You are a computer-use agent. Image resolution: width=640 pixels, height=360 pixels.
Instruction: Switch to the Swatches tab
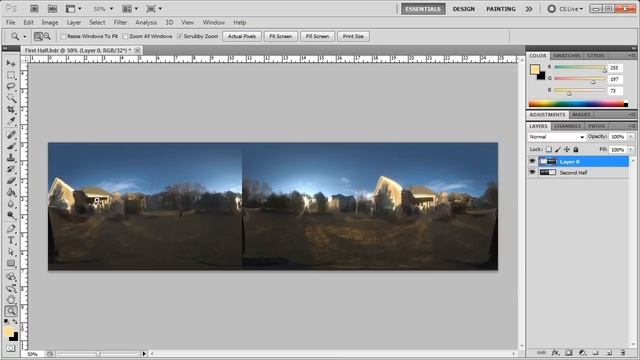pos(567,56)
